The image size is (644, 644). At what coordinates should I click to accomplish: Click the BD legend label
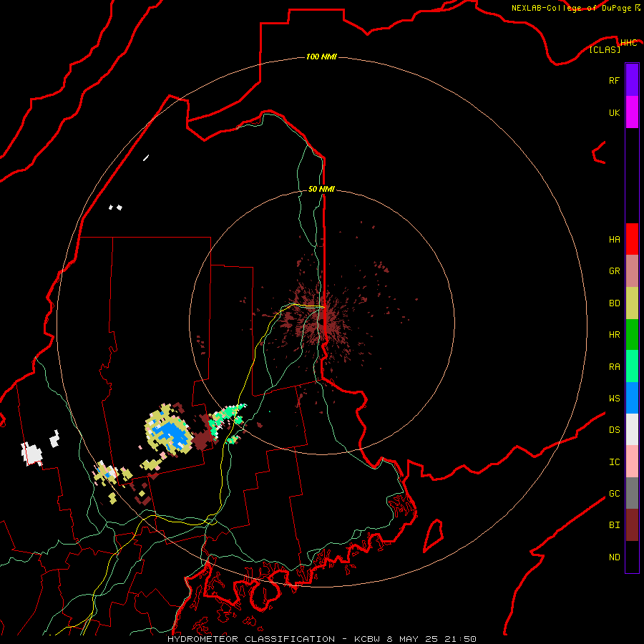[614, 303]
